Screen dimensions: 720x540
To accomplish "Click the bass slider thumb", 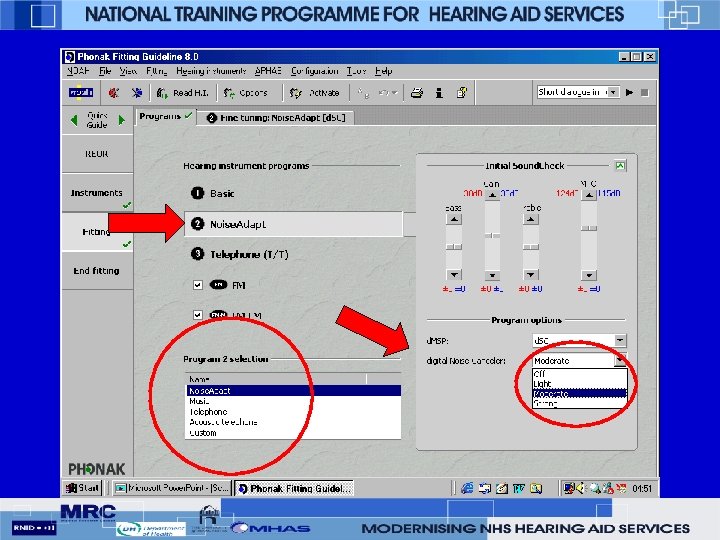I will point(454,247).
